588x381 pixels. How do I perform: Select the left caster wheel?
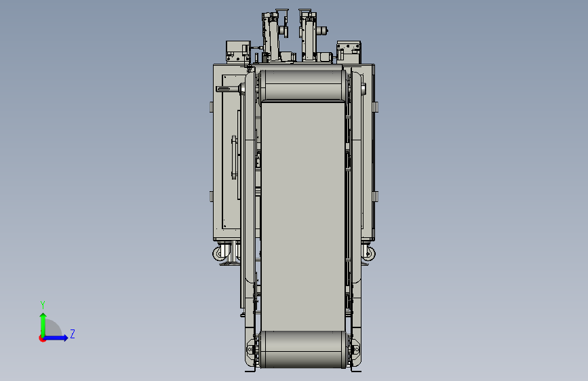tap(220, 254)
